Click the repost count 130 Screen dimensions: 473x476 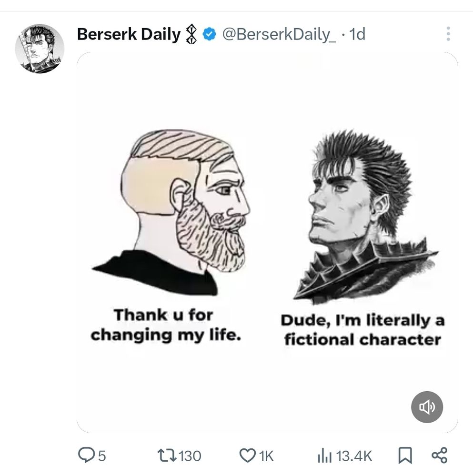(x=191, y=456)
